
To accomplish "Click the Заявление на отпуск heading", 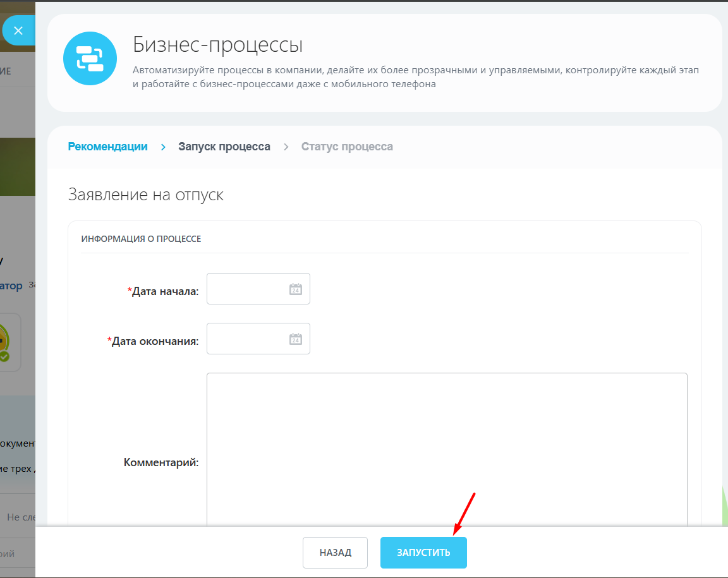I will [x=145, y=195].
